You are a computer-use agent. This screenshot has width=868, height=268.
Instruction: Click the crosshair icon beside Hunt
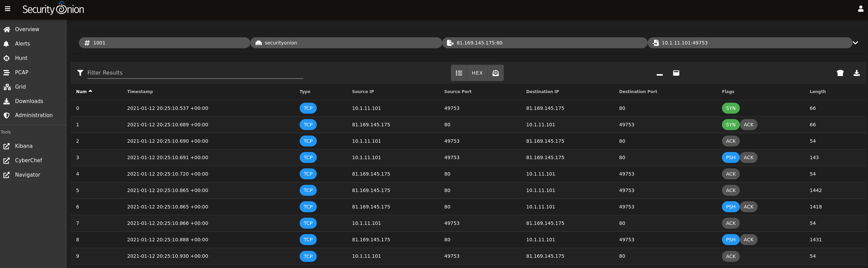pyautogui.click(x=7, y=58)
